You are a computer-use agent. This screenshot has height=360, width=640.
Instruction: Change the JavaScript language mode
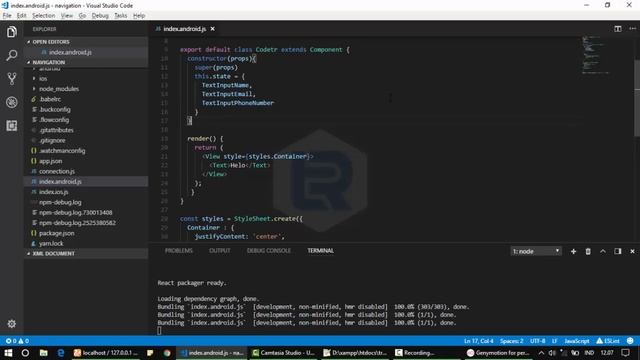coord(577,341)
